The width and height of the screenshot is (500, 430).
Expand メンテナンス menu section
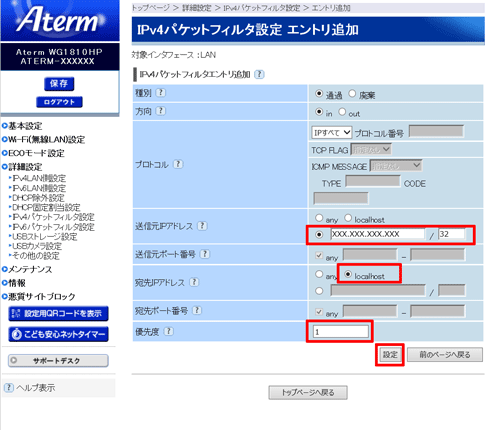click(x=27, y=269)
